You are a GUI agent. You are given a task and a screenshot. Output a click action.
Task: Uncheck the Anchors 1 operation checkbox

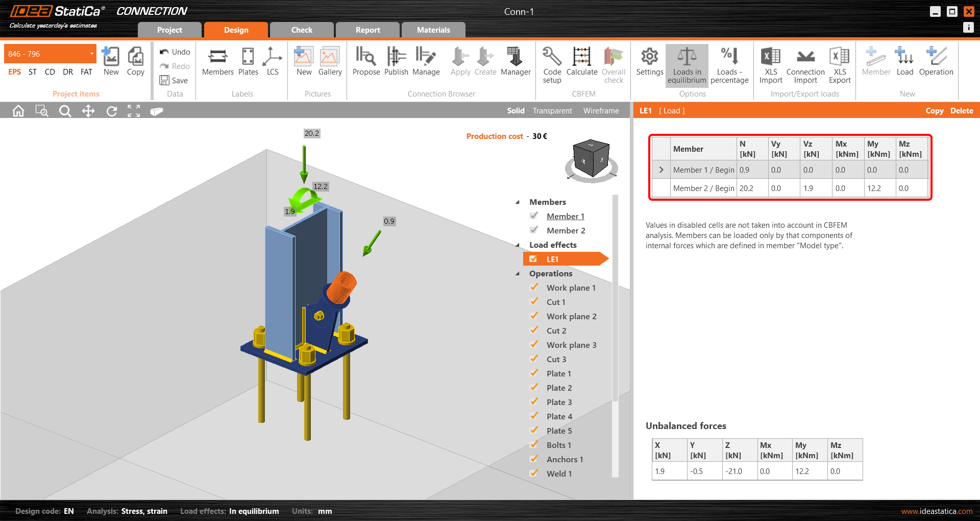(534, 459)
